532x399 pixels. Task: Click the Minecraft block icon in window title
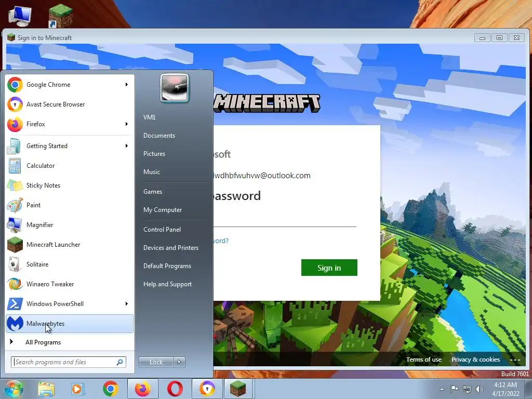pos(11,37)
